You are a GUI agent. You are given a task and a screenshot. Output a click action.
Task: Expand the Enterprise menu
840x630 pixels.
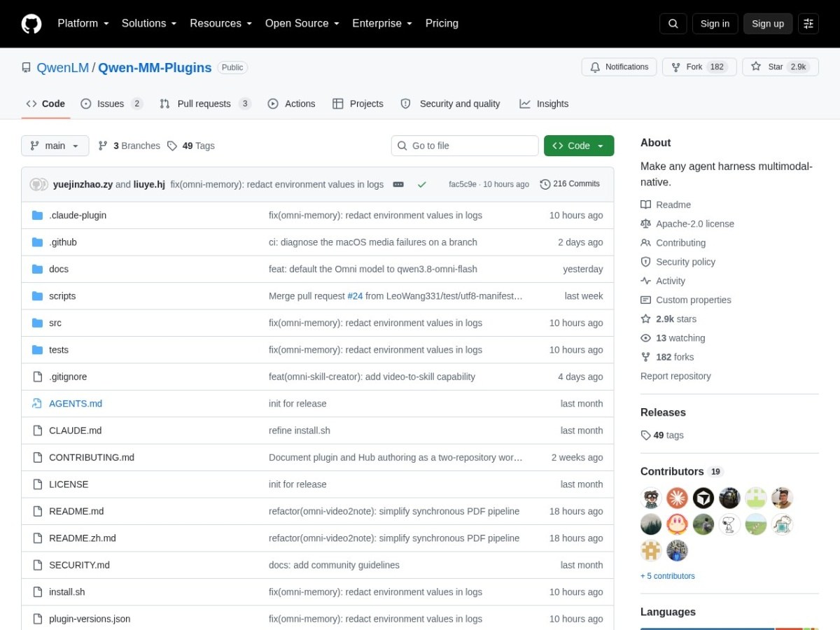pos(382,23)
